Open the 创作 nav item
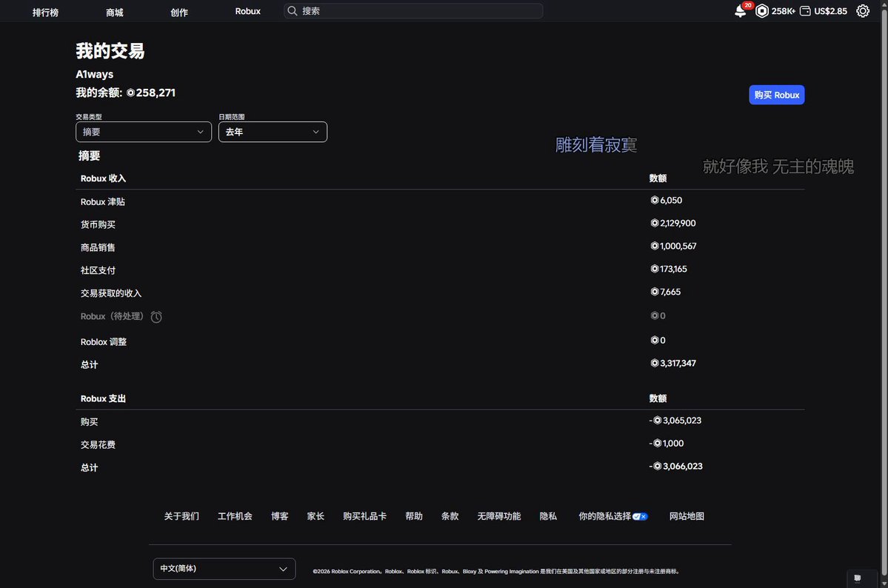The width and height of the screenshot is (888, 588). [179, 12]
